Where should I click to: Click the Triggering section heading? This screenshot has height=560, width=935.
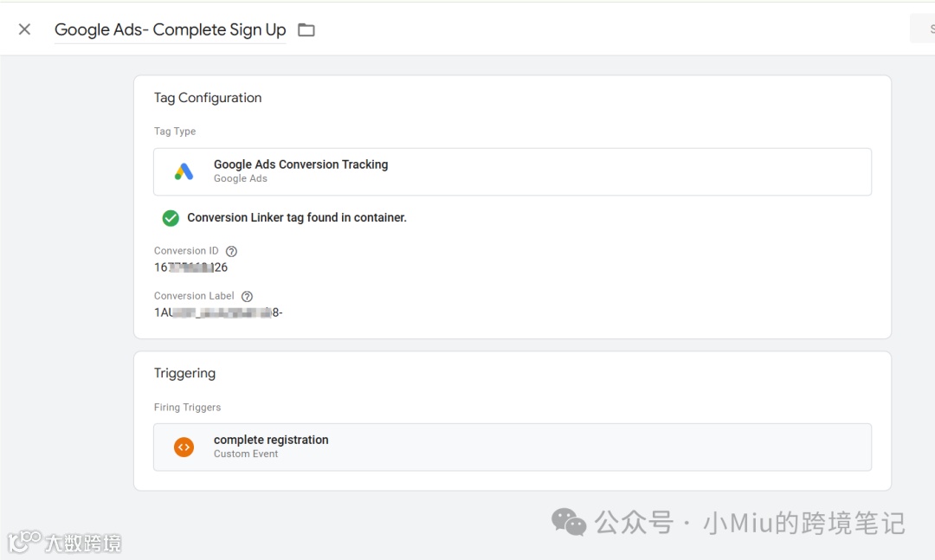(x=184, y=373)
